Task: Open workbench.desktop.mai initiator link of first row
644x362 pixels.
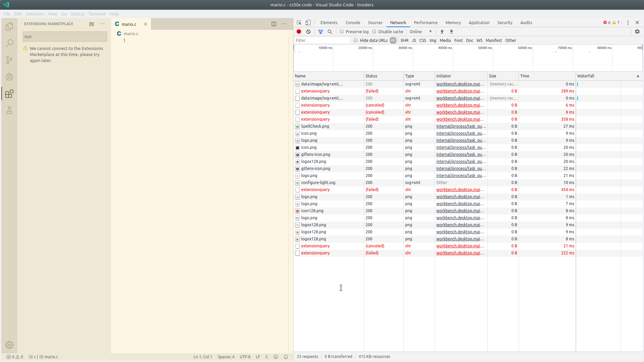Action: [460, 84]
